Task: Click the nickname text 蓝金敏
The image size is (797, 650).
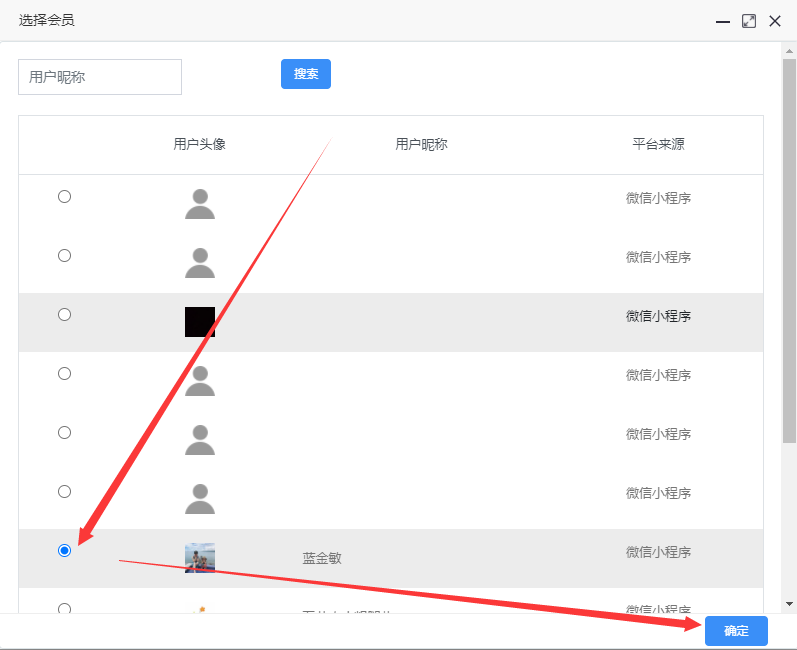Action: [322, 558]
